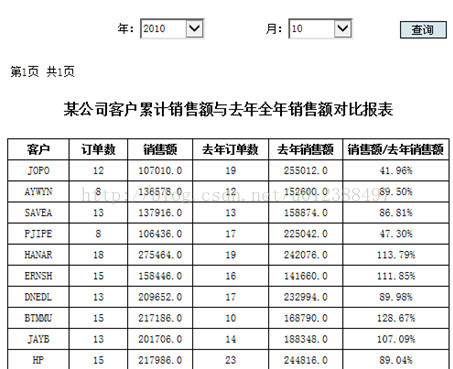Select the PJIPE customer cell
Viewport: 453px width, 369px height.
click(38, 234)
